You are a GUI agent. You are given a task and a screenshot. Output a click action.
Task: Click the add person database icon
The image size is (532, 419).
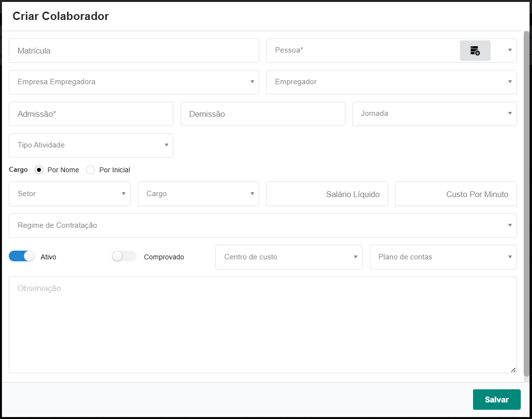475,51
